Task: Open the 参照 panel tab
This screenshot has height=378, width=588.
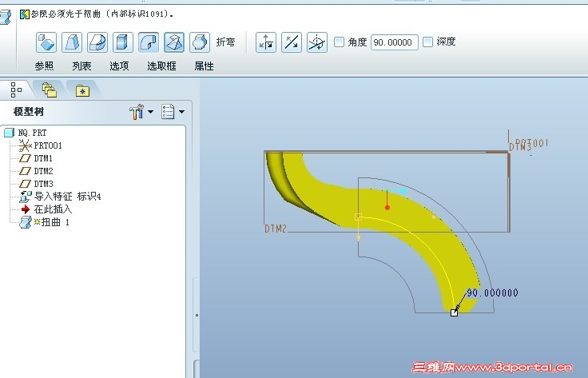Action: 44,66
